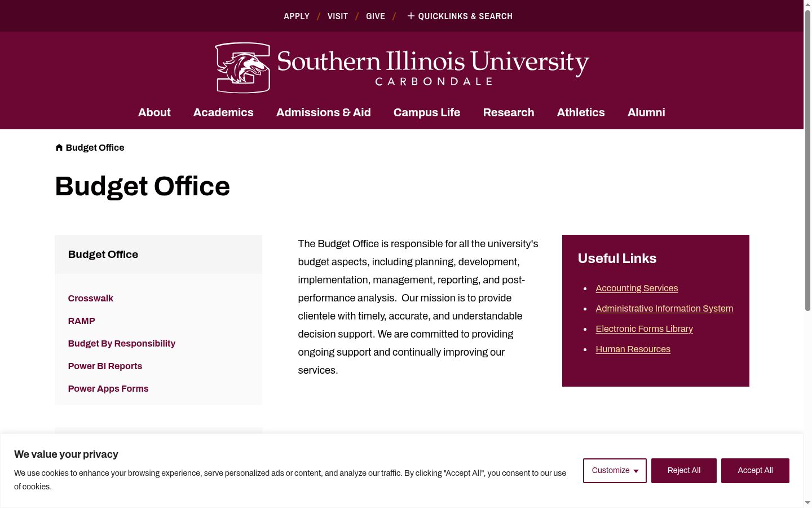The height and width of the screenshot is (508, 812).
Task: Open Admissions & Aid menu
Action: [324, 112]
